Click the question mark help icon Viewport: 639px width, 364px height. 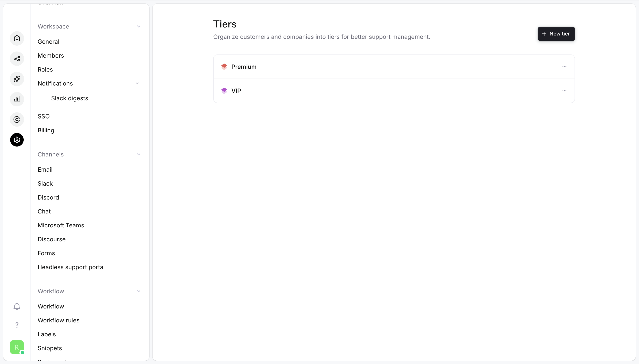[x=17, y=325]
